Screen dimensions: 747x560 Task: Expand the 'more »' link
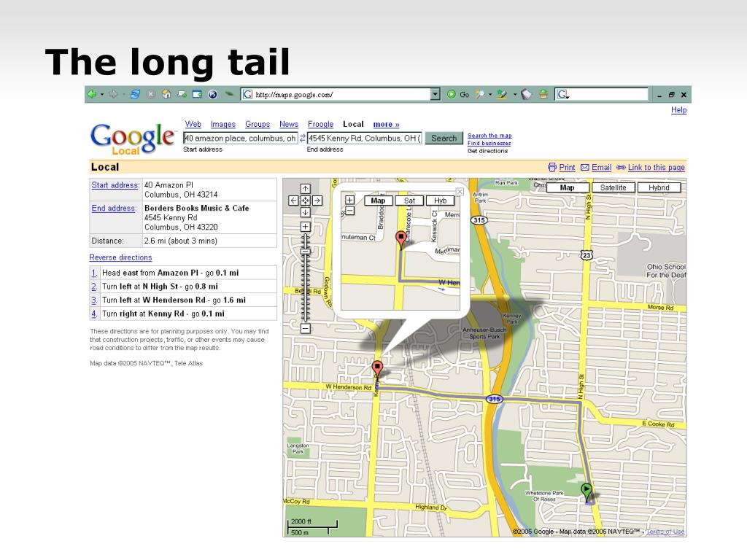[387, 124]
